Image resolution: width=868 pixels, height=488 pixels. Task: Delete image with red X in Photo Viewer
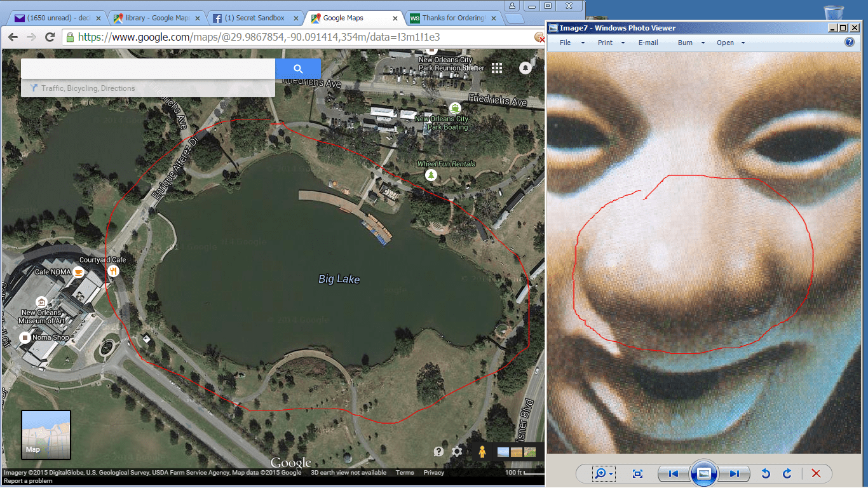[x=817, y=473]
